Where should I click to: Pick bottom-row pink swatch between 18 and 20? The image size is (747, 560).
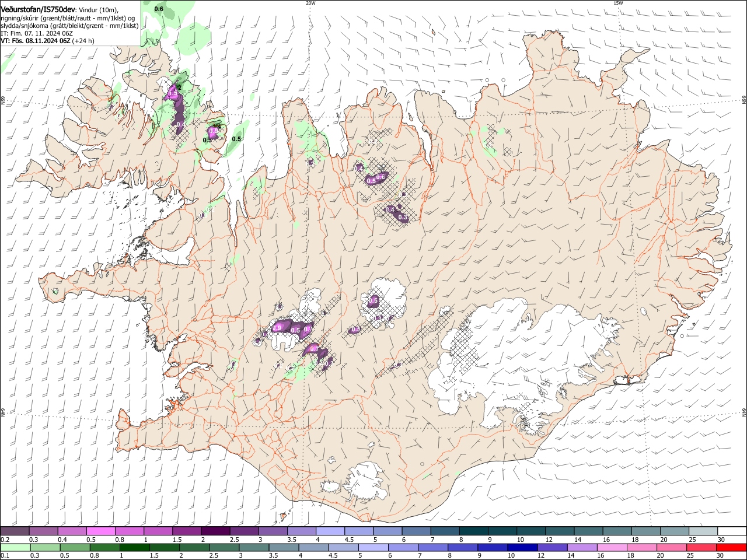tap(641, 547)
